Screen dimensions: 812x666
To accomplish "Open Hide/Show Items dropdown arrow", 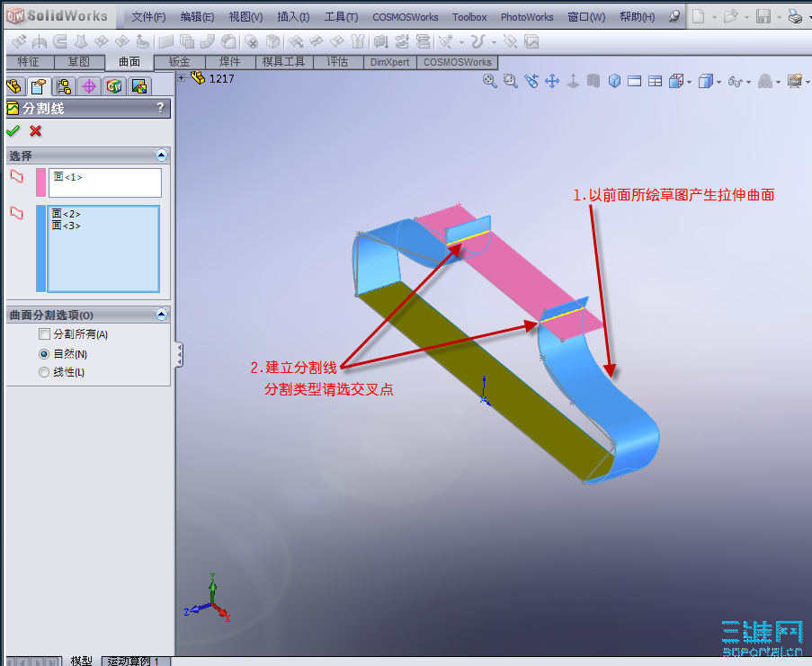I will click(x=748, y=82).
